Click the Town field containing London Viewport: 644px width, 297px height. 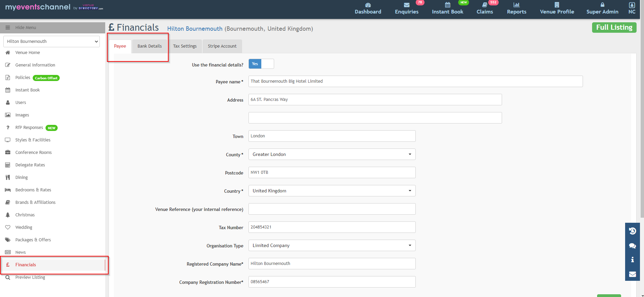coord(332,136)
